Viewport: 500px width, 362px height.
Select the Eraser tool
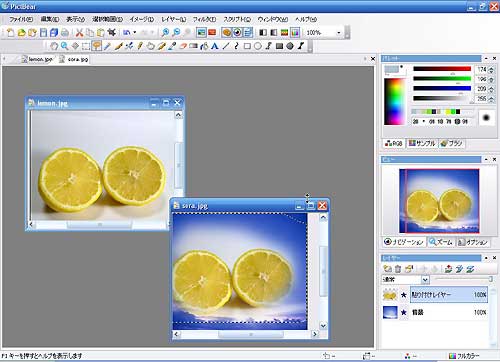point(183,46)
